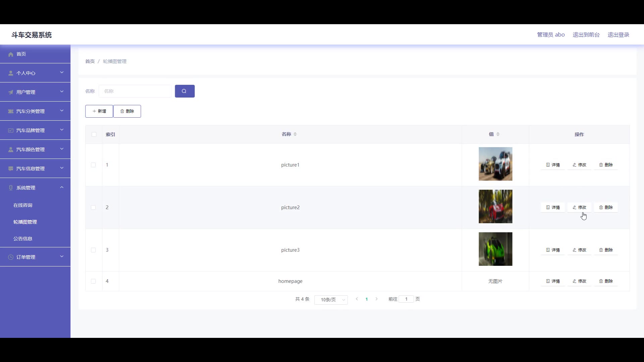Focus the 名称 search input field

tap(135, 91)
